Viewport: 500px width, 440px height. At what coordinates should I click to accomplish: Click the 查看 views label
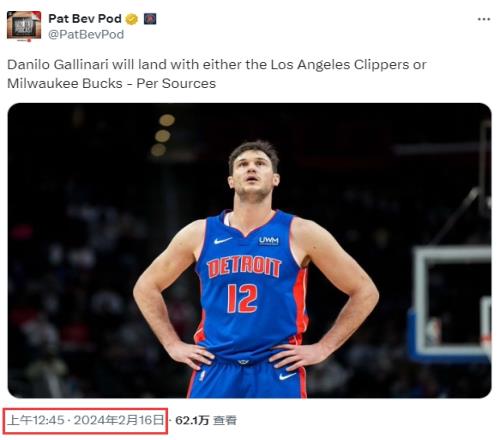coord(225,420)
